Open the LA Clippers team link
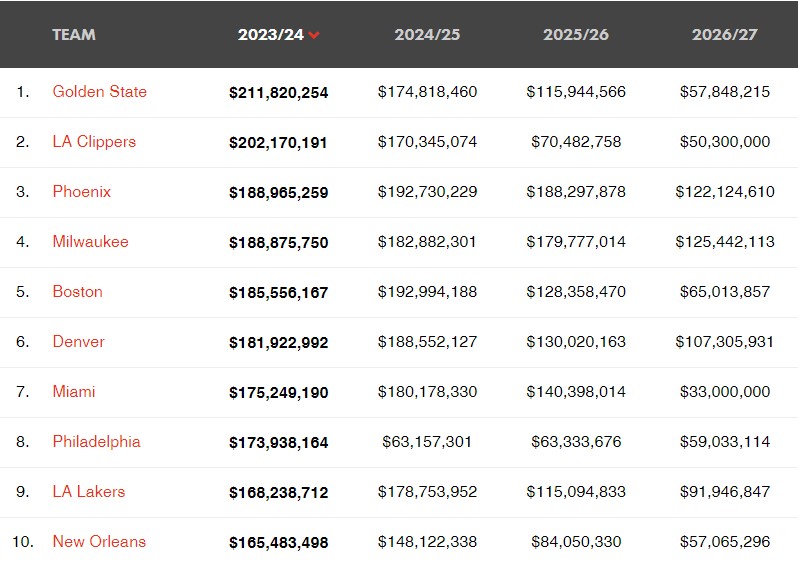The height and width of the screenshot is (566, 798). tap(94, 141)
